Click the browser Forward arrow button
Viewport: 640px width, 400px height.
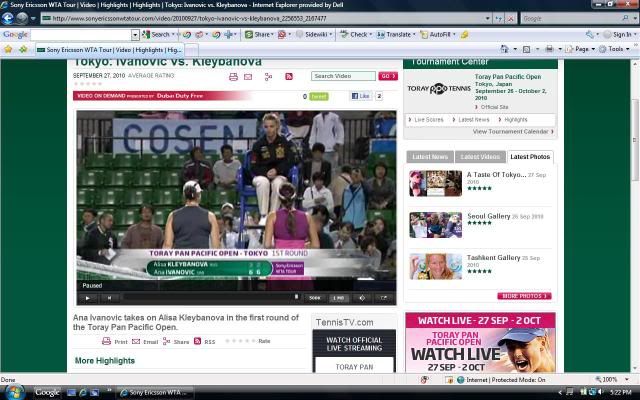point(22,18)
